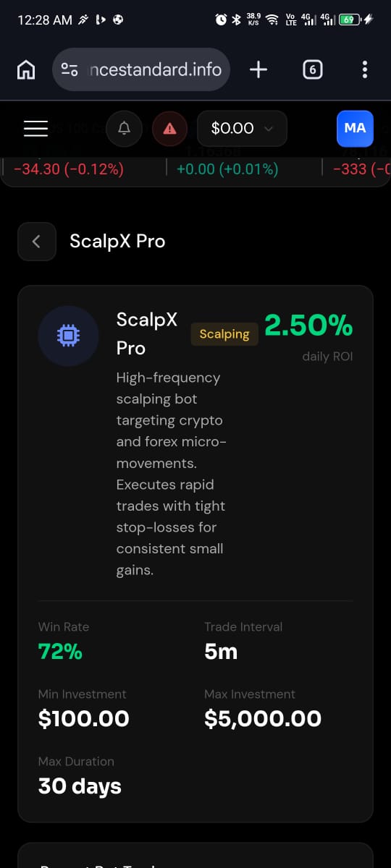Image resolution: width=391 pixels, height=868 pixels.
Task: Go back using the chevron button
Action: 37,242
